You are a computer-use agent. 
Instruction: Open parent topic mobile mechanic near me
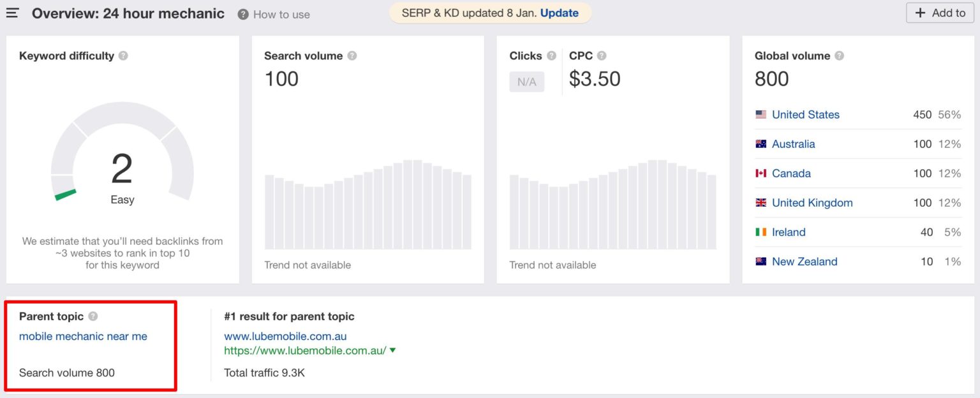pos(83,336)
